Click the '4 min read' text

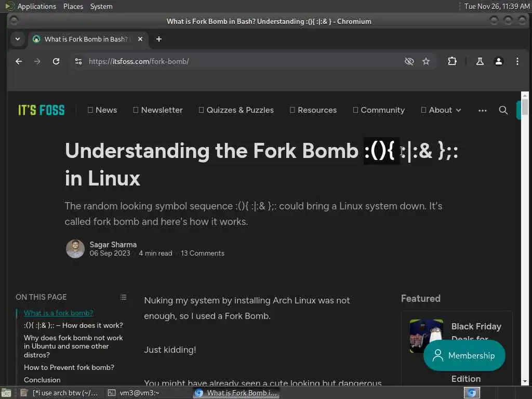click(155, 254)
